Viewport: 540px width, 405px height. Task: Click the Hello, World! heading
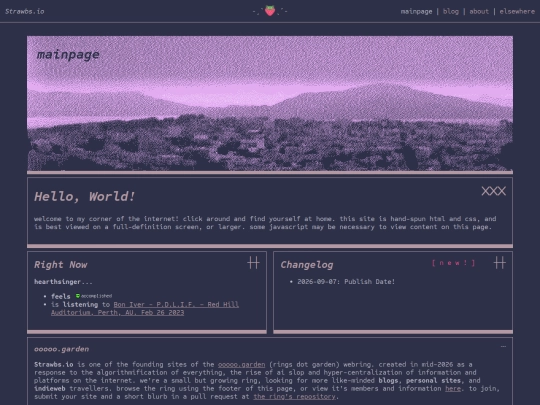[84, 196]
